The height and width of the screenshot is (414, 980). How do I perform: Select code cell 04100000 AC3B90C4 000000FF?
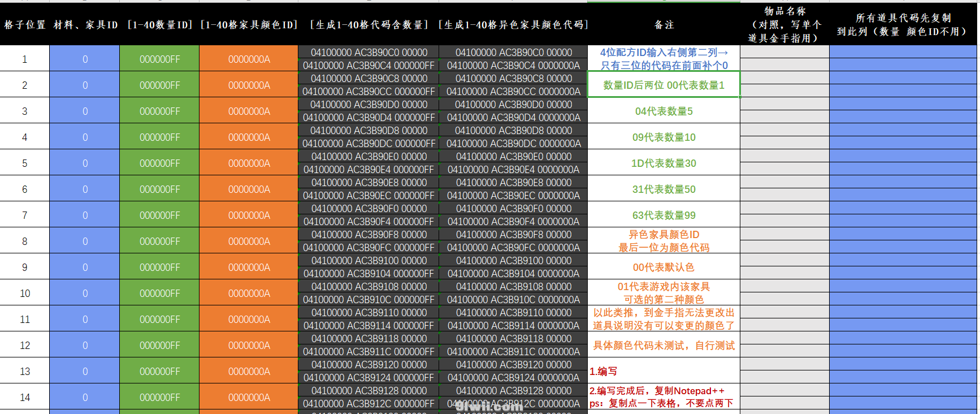pos(368,66)
